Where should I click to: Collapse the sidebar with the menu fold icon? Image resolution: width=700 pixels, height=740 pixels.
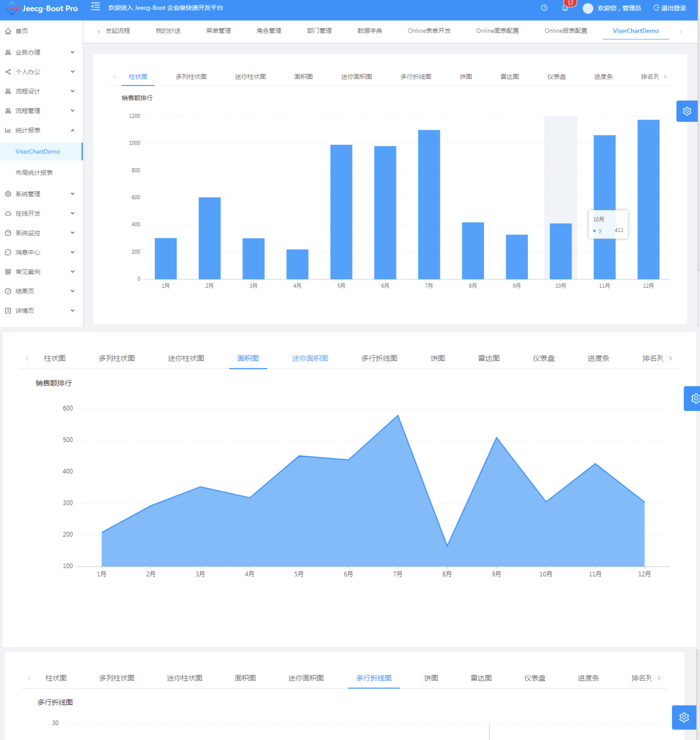tap(95, 7)
